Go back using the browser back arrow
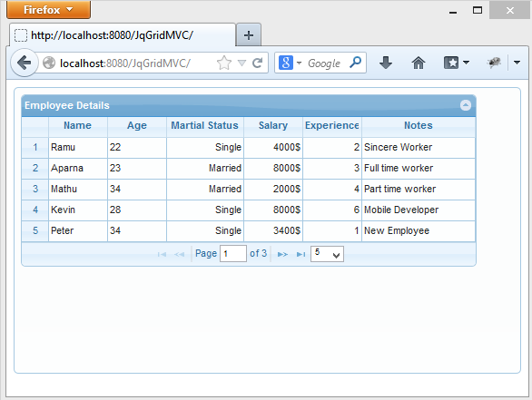Viewport: 532px width, 400px height. point(24,63)
